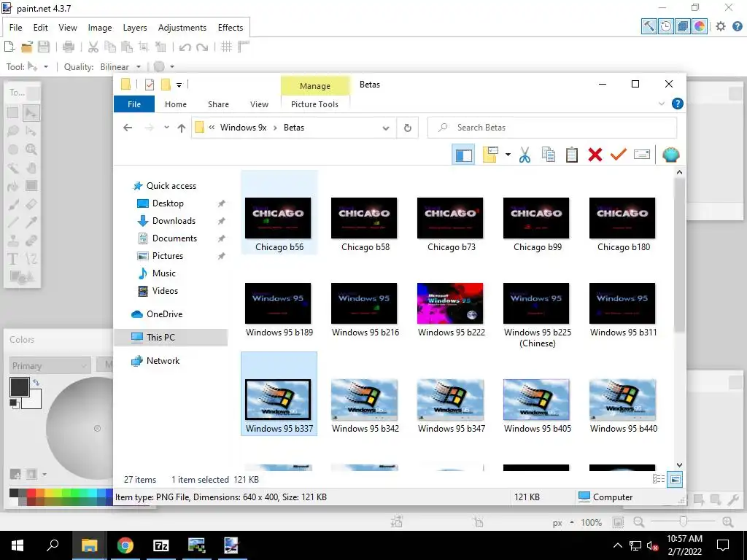Click the primary color swatch in Colors panel
The height and width of the screenshot is (560, 747).
tap(19, 388)
